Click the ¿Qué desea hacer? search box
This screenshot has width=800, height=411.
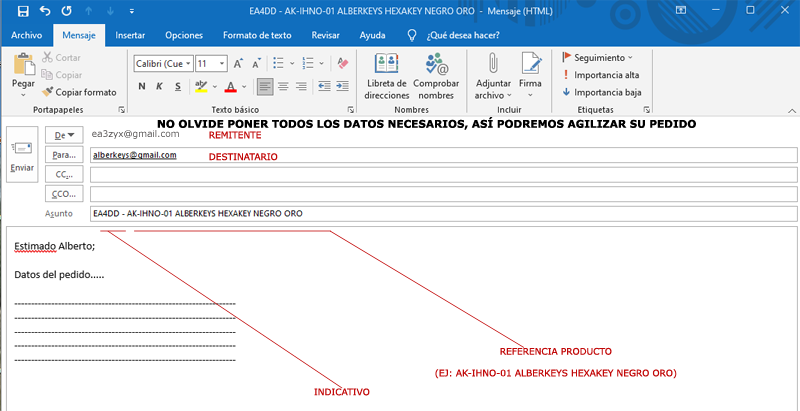tap(463, 35)
